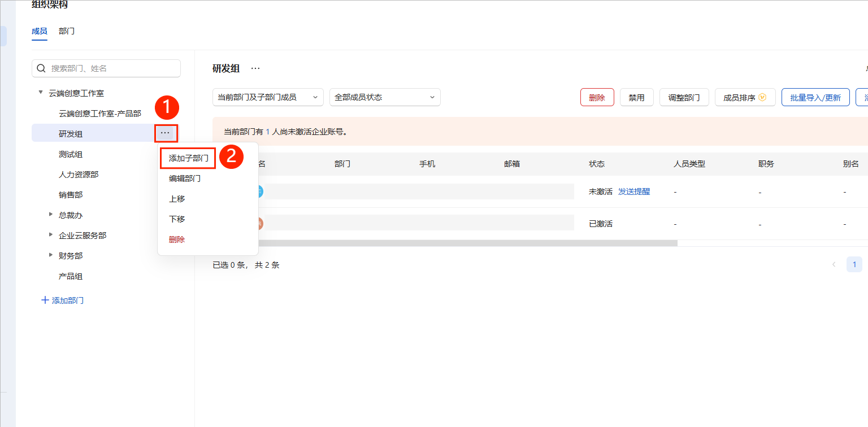Click the 成员排序 VIP badge icon
Image resolution: width=868 pixels, height=427 pixels.
coord(762,97)
